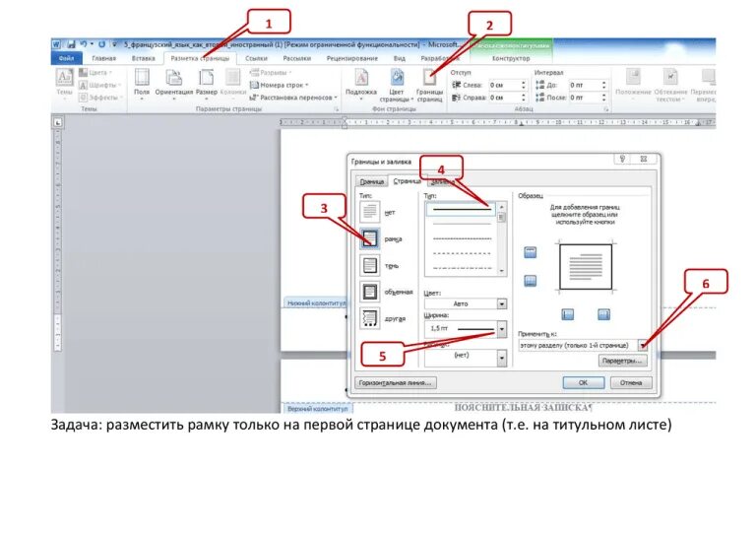756x535 pixels.
Task: Click the Интервал До spacing field
Action: coord(588,85)
